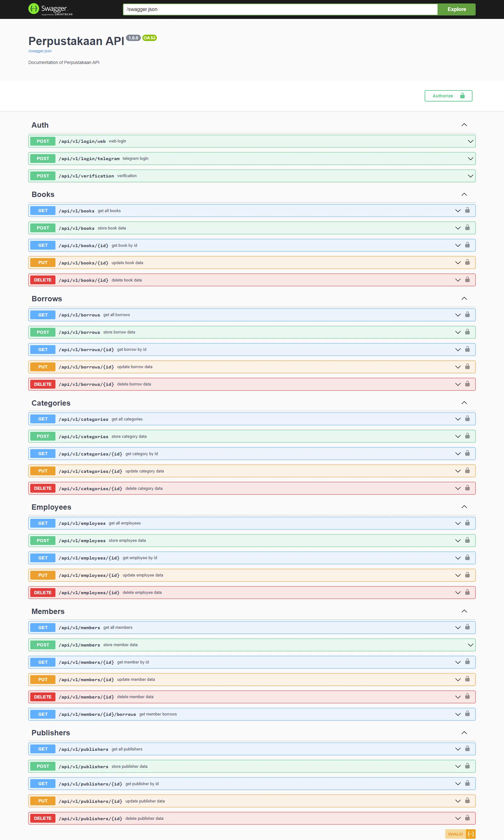Image resolution: width=504 pixels, height=840 pixels.
Task: Open the lock on PUT /api/v1/members/{id}
Action: [x=467, y=679]
